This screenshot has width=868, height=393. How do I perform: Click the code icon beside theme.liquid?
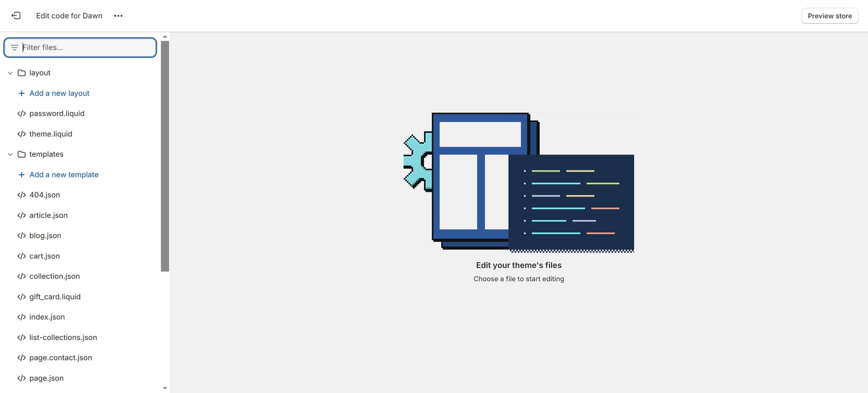click(21, 134)
